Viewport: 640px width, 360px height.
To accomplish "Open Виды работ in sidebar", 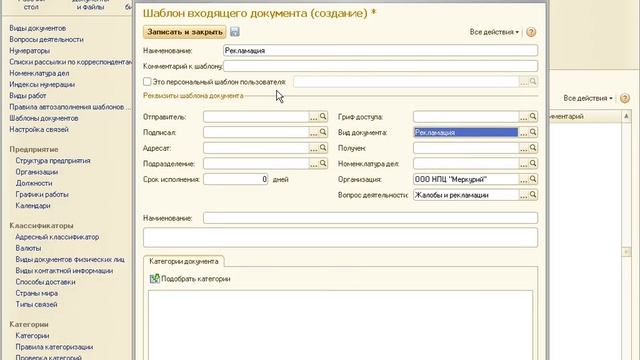I will tap(28, 96).
